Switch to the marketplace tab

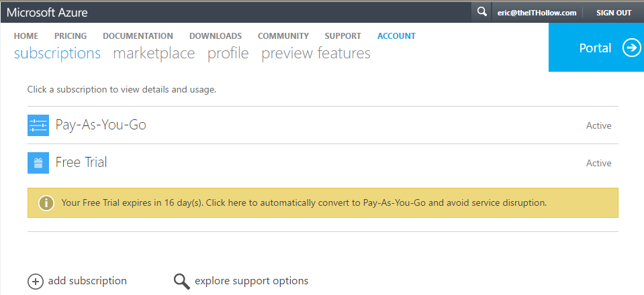[x=154, y=54]
